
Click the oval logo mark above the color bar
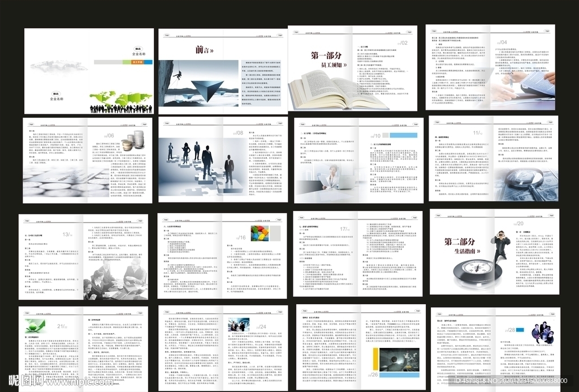139,49
